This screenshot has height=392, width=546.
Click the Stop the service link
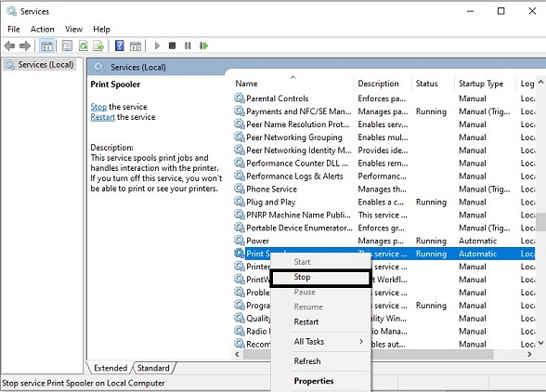click(98, 107)
